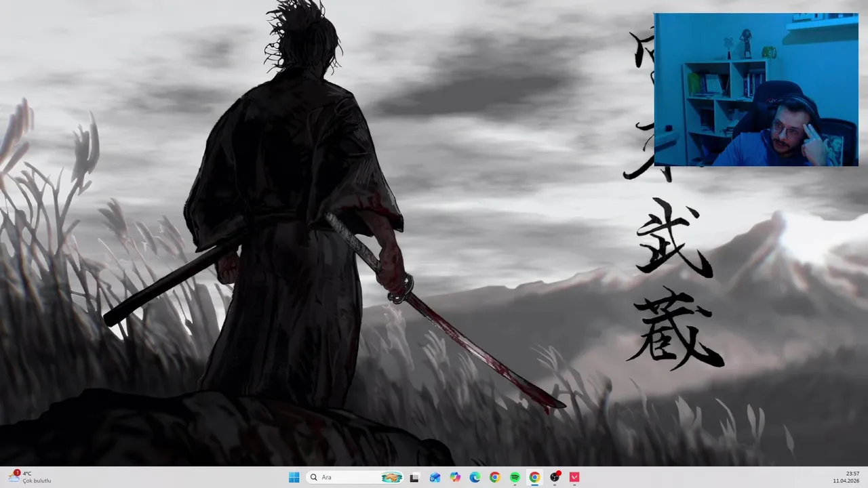Image resolution: width=868 pixels, height=488 pixels.
Task: Open the Valorant taskbar icon
Action: tap(575, 477)
